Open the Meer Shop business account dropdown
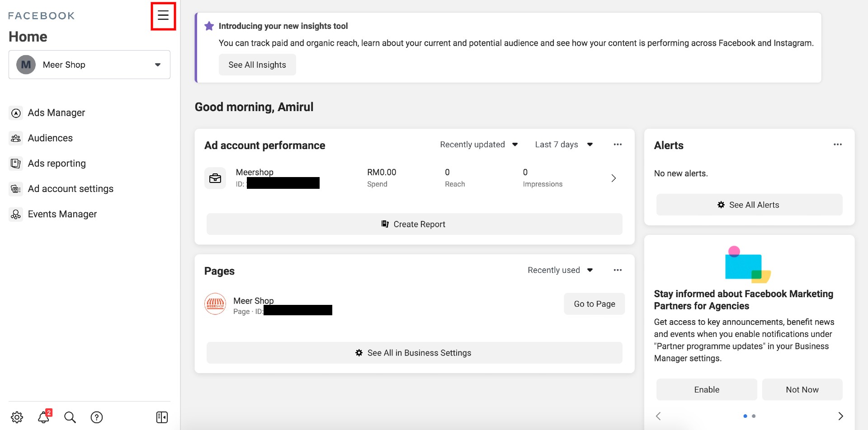 [90, 65]
